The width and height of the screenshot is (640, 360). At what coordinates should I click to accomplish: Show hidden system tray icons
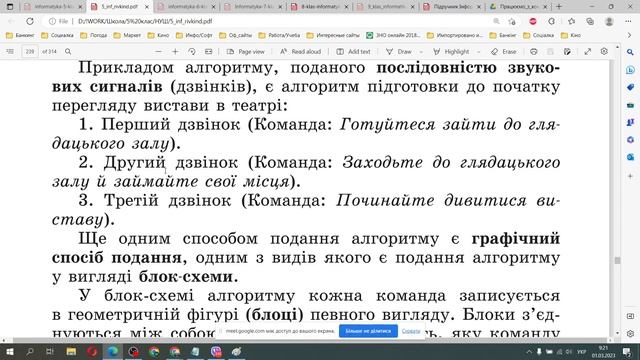[529, 351]
